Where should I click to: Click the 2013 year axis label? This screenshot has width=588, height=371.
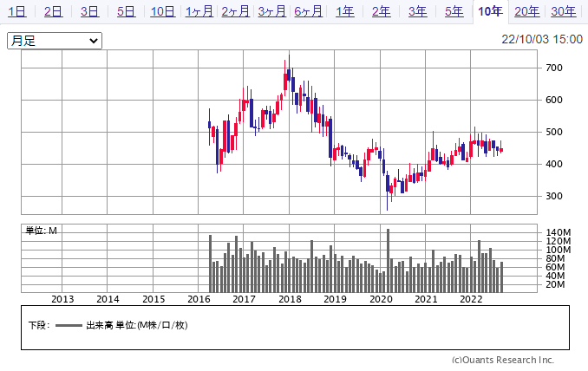pyautogui.click(x=62, y=299)
